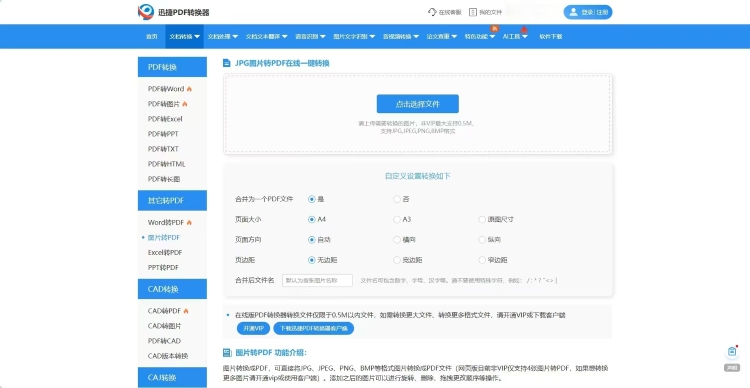Open the floating clipboard icon at right edge

732,352
